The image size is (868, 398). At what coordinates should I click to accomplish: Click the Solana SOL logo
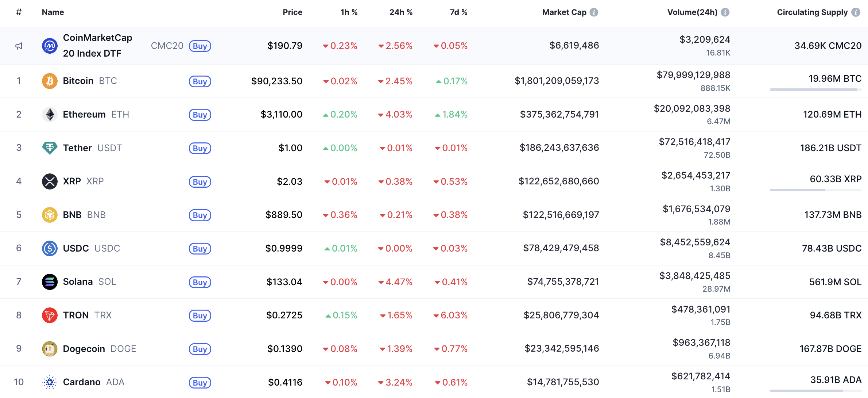[50, 282]
